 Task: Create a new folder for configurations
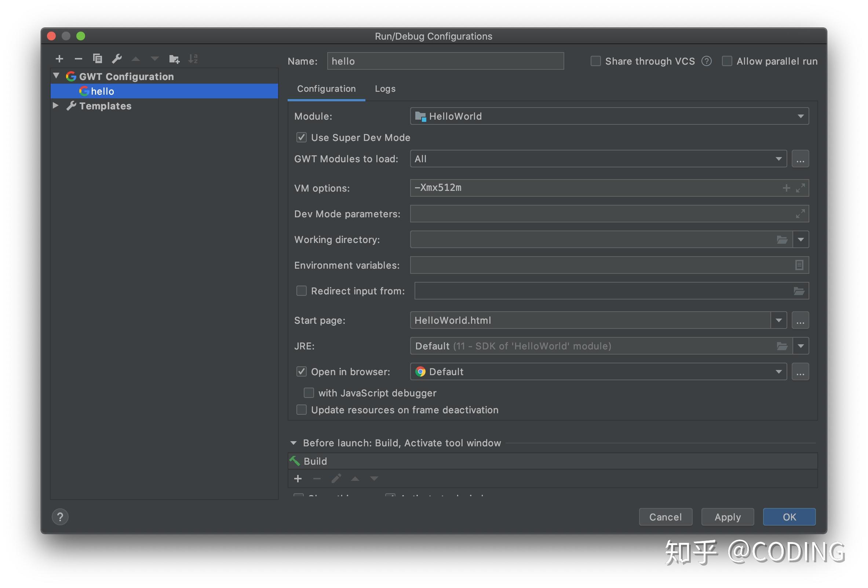coord(174,59)
